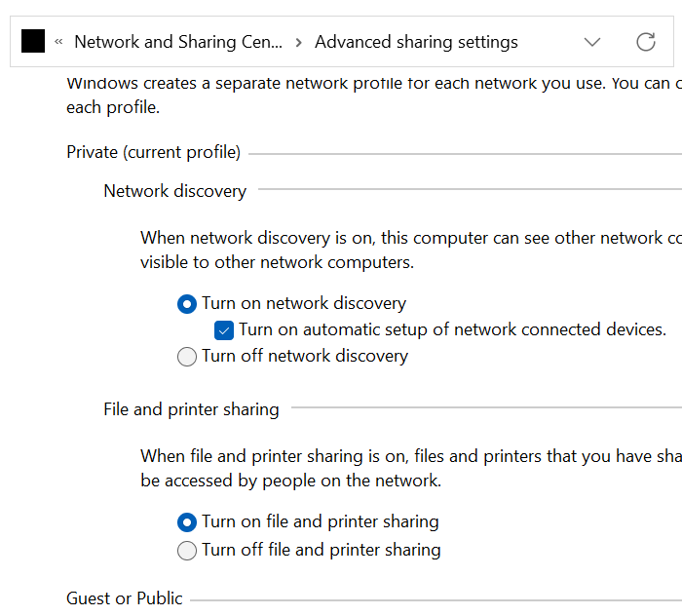Click the network discovery description text
This screenshot has width=682, height=616.
click(411, 250)
